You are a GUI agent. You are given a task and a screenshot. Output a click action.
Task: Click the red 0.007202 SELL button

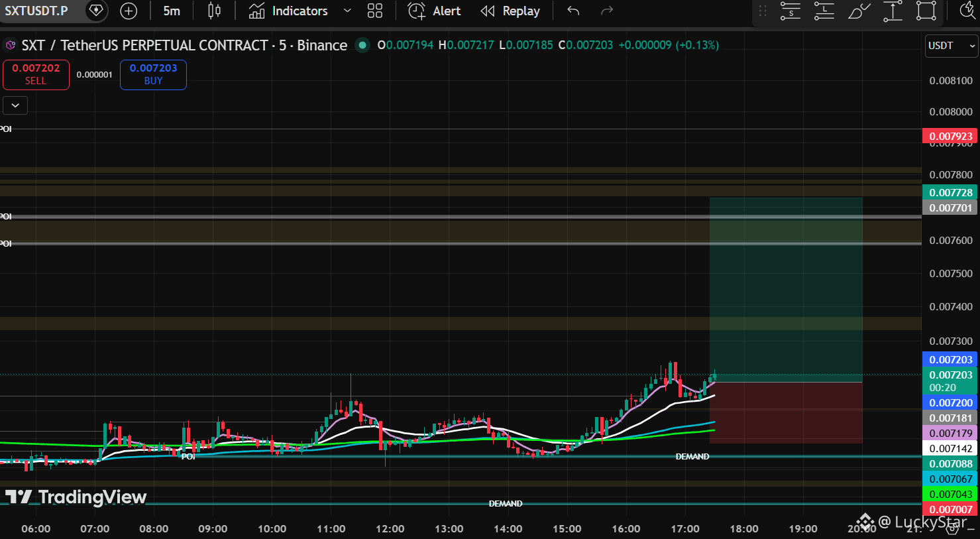[36, 74]
